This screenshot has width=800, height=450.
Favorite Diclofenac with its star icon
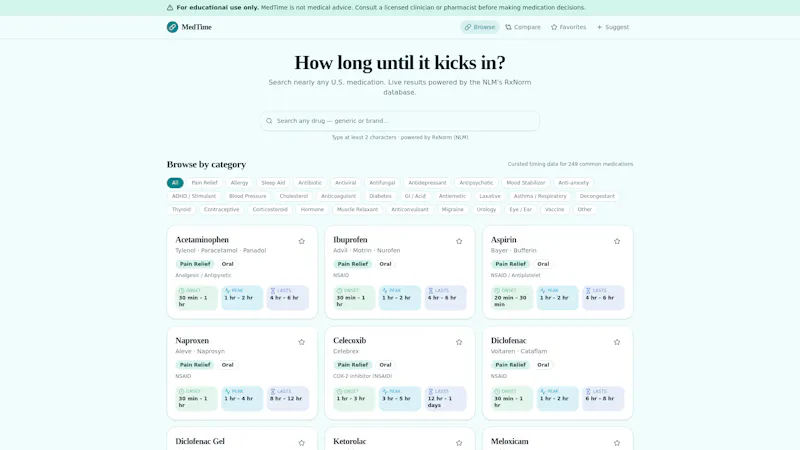(x=617, y=342)
